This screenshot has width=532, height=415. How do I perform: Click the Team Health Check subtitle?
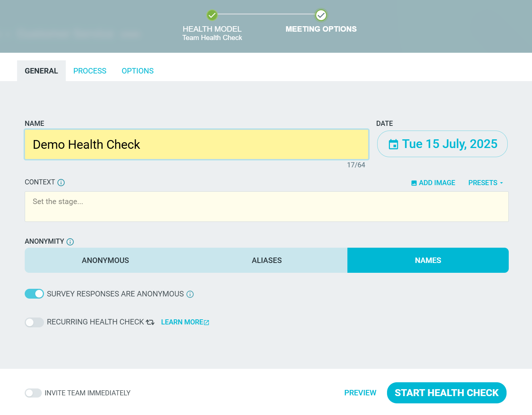212,38
